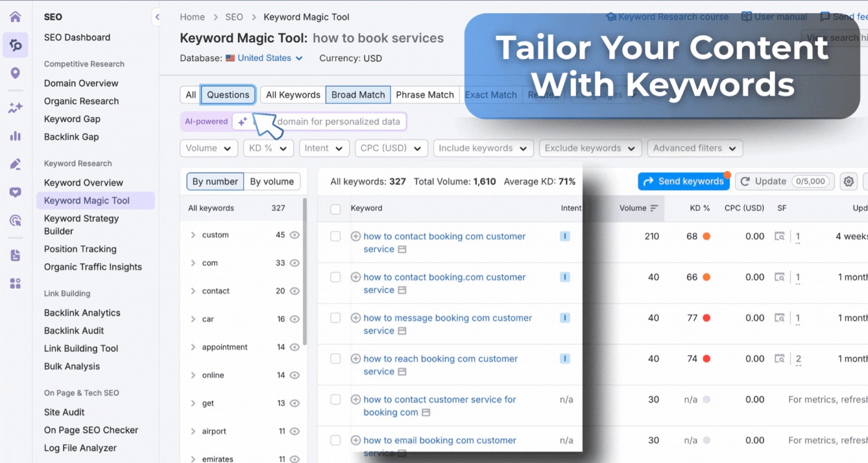Open the target cursor rail icon

coord(15,221)
